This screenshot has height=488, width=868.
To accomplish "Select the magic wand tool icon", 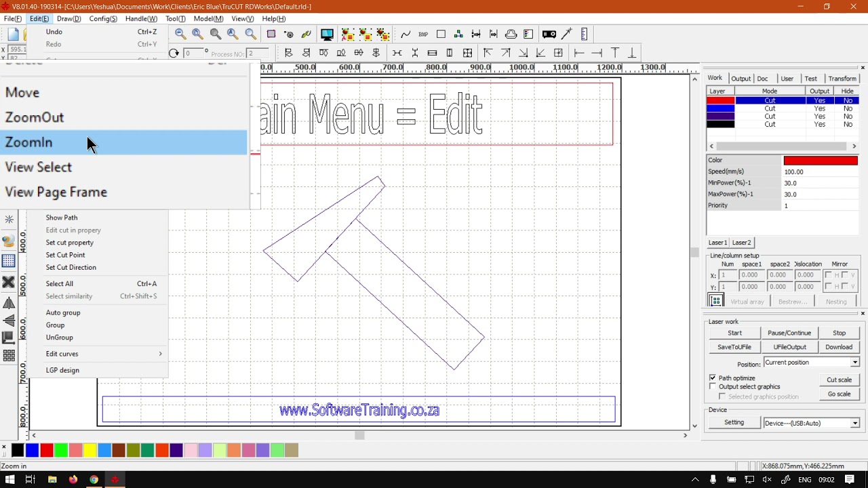I will [x=567, y=34].
